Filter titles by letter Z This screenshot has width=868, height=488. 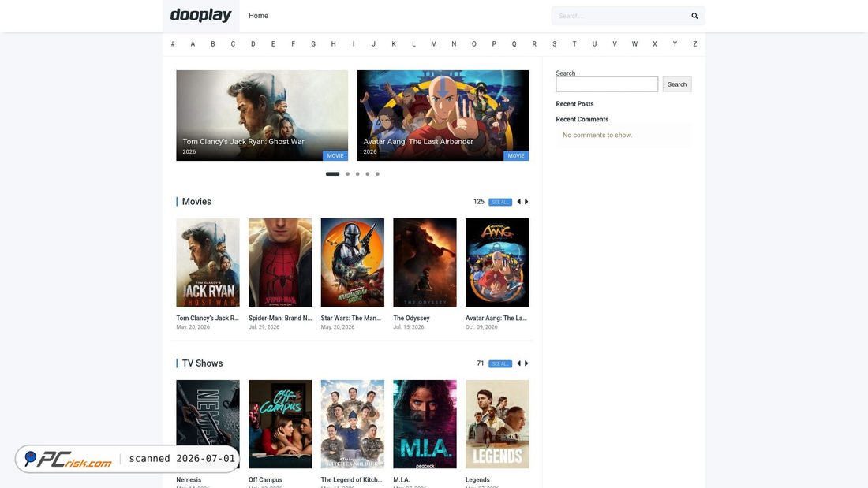694,43
